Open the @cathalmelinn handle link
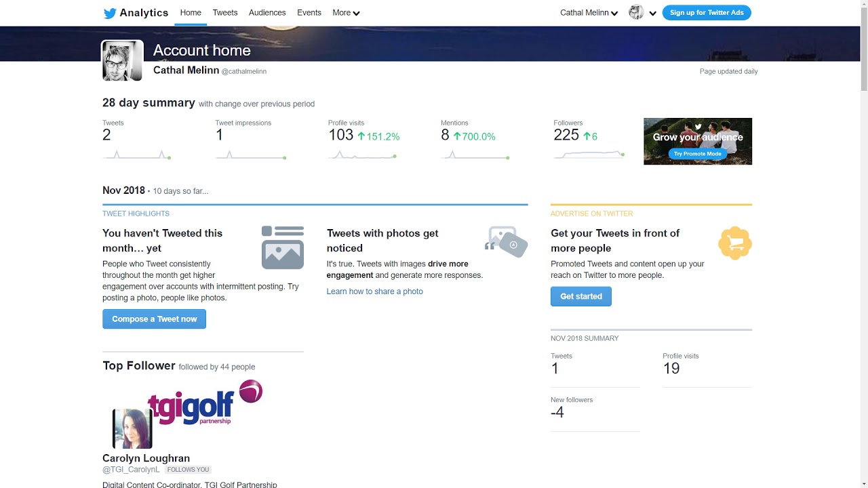Image resolution: width=868 pixels, height=488 pixels. (244, 71)
